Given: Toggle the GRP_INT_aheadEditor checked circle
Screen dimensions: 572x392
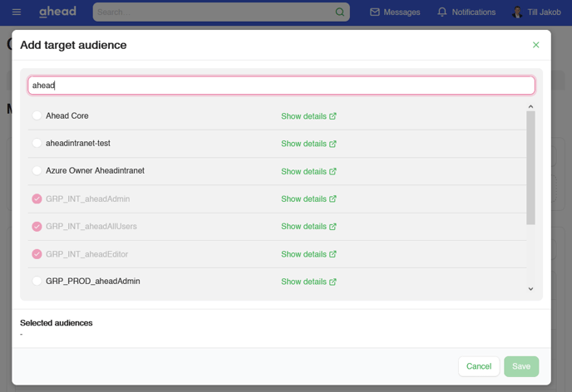Looking at the screenshot, I should (37, 254).
